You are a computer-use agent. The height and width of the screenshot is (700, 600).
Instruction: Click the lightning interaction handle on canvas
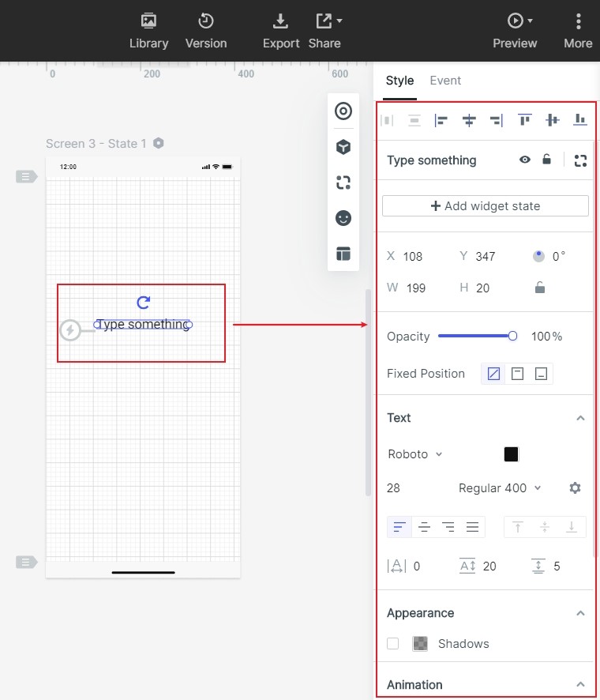click(70, 330)
